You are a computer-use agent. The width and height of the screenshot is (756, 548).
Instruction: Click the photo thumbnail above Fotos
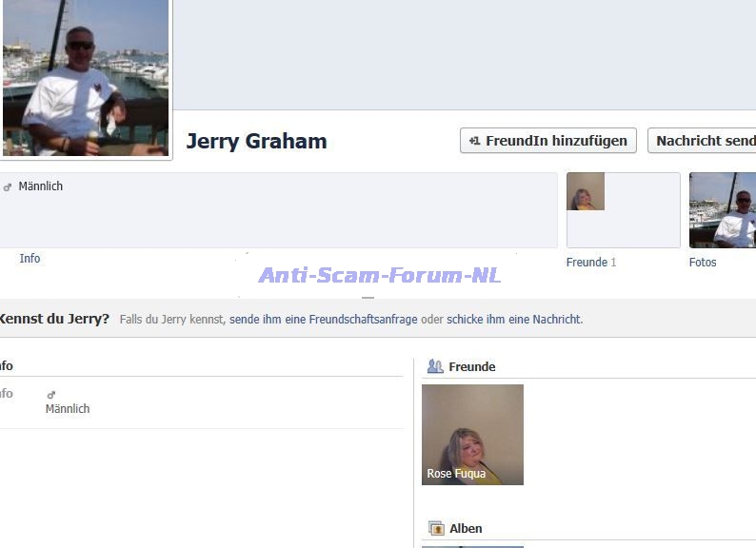pyautogui.click(x=722, y=210)
